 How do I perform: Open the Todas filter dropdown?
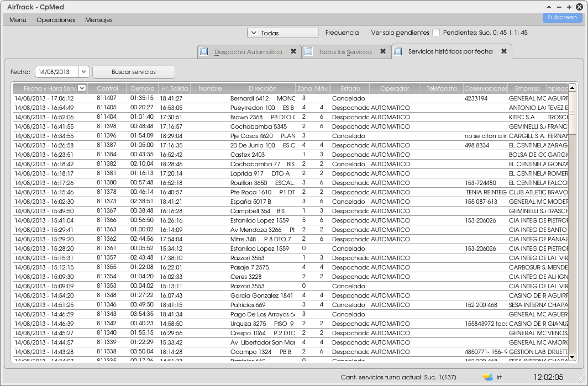283,33
